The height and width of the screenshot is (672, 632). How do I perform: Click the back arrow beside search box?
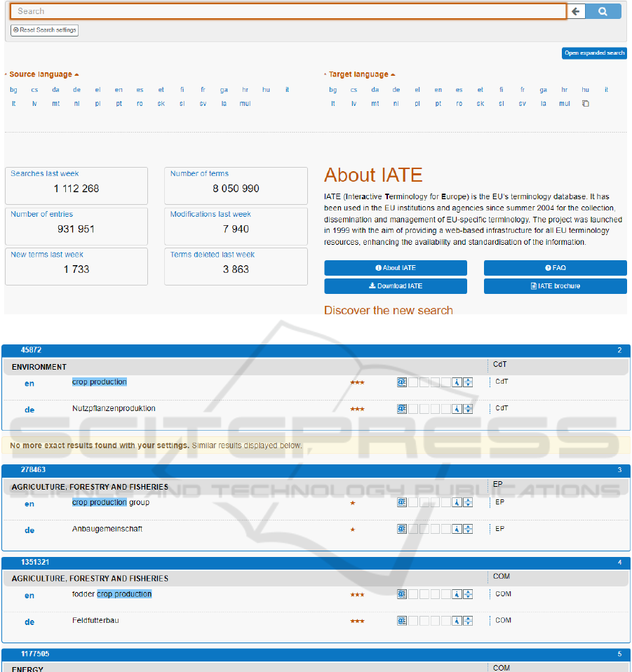click(576, 11)
